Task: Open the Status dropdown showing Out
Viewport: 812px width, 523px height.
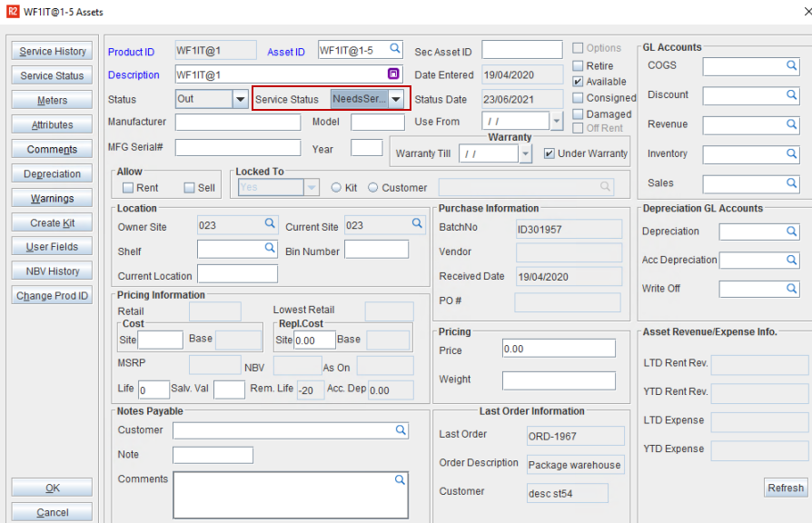Action: pos(240,99)
